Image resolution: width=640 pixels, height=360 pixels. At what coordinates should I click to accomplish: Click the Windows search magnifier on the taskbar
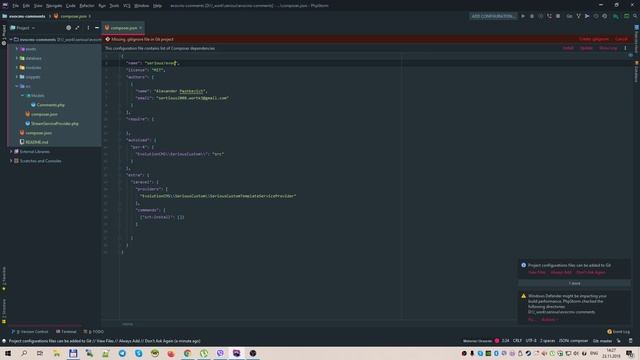(x=24, y=353)
